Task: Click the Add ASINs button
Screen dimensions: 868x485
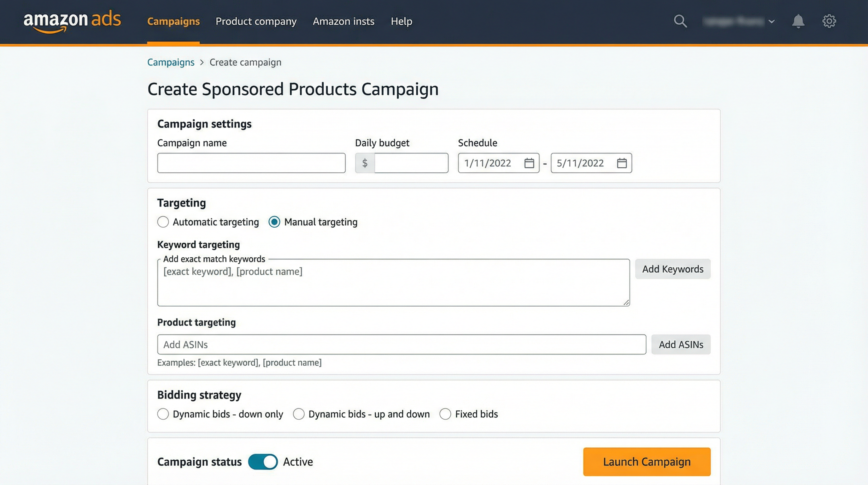Action: [681, 344]
